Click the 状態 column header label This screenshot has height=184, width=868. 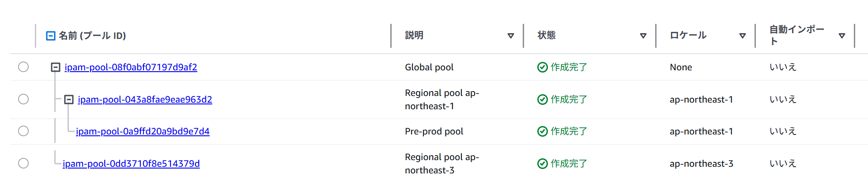click(x=547, y=35)
